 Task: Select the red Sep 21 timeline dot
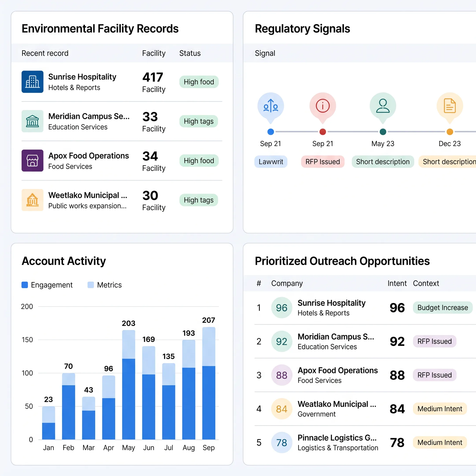pos(322,132)
